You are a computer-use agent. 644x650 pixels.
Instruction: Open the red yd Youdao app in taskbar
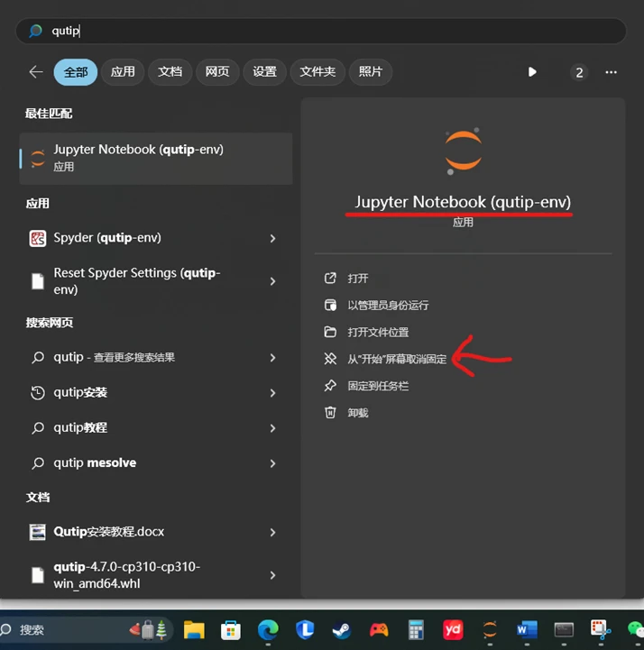(453, 630)
